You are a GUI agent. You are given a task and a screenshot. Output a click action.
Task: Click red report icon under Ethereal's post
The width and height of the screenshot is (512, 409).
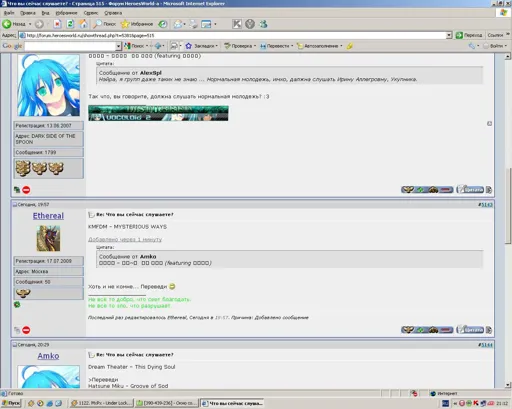coord(26,330)
